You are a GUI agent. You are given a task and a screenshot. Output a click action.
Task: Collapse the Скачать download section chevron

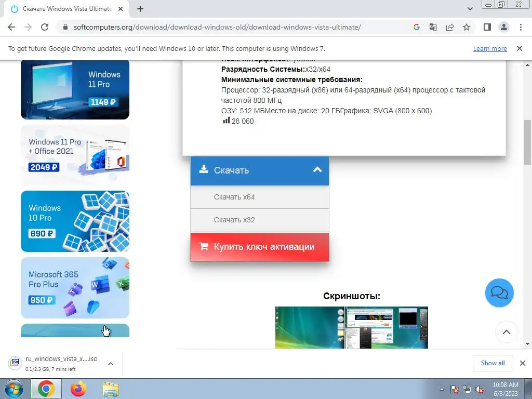[317, 170]
